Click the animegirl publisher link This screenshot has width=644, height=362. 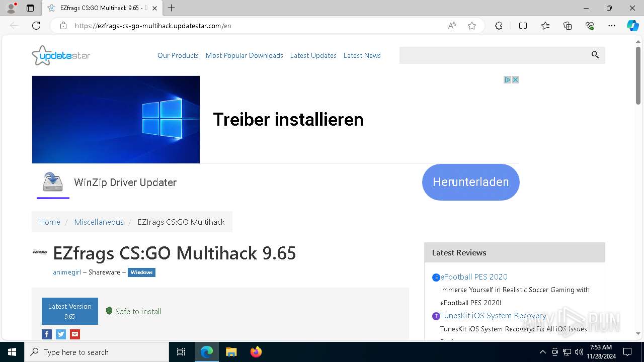pyautogui.click(x=67, y=272)
